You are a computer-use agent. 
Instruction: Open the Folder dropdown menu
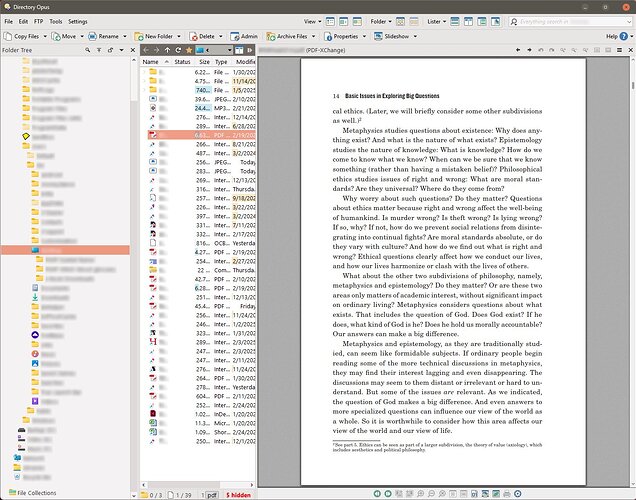(x=381, y=21)
